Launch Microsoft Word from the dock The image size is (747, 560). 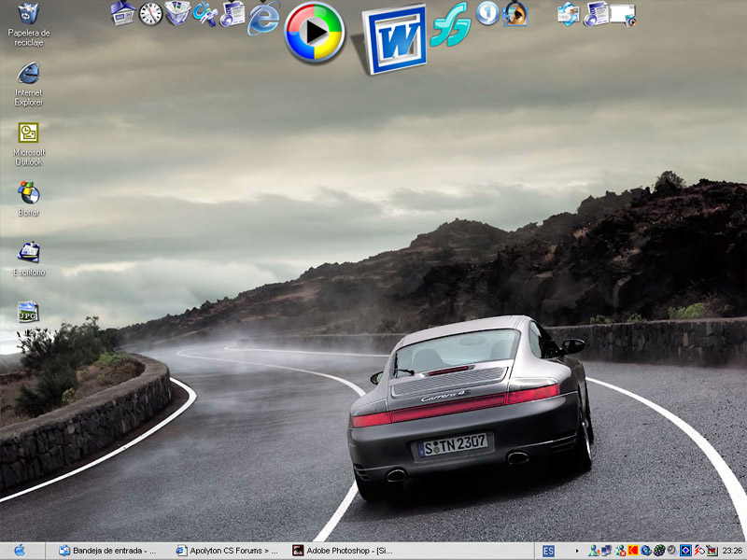395,39
